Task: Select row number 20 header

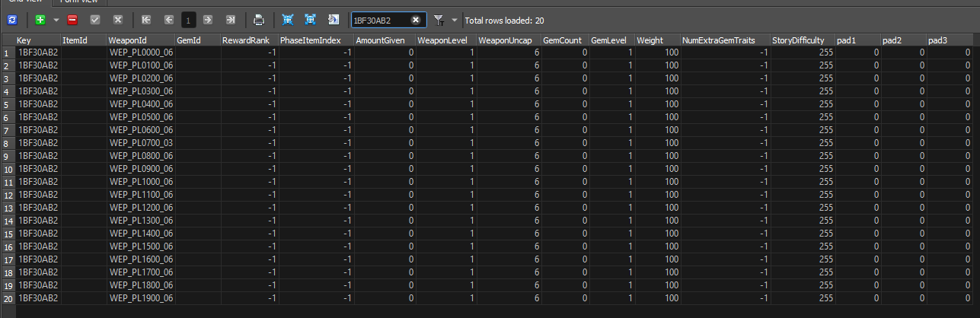Action: pyautogui.click(x=7, y=297)
